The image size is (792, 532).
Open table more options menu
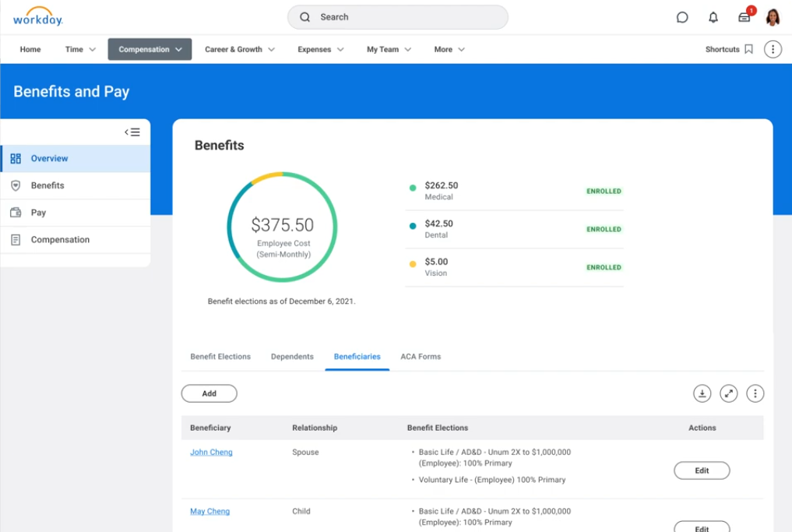(755, 393)
